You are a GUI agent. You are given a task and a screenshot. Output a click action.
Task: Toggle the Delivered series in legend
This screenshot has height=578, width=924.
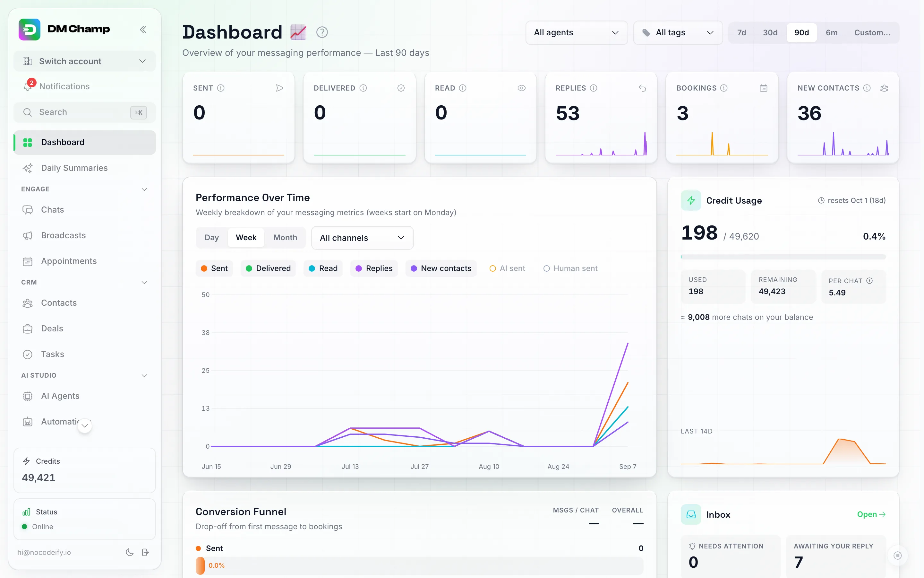(268, 268)
